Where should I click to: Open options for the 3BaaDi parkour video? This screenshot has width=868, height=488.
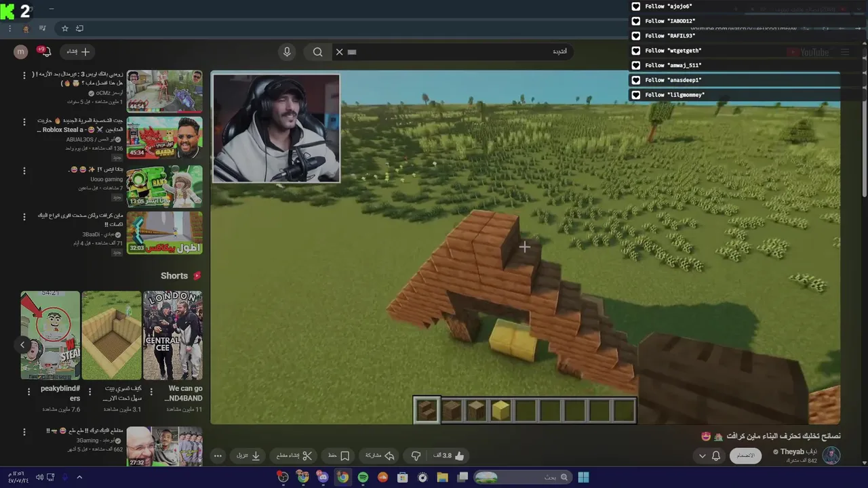tap(24, 217)
